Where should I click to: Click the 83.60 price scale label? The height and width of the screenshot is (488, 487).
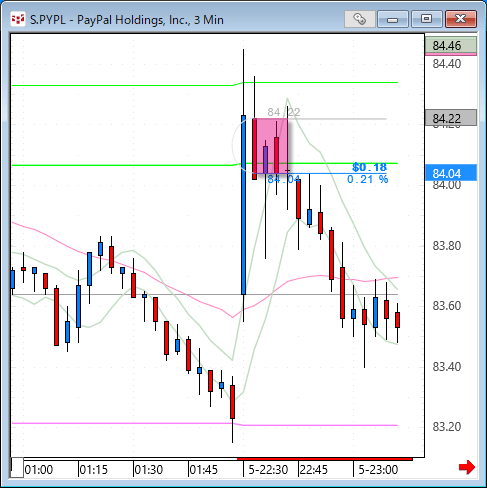coord(447,306)
